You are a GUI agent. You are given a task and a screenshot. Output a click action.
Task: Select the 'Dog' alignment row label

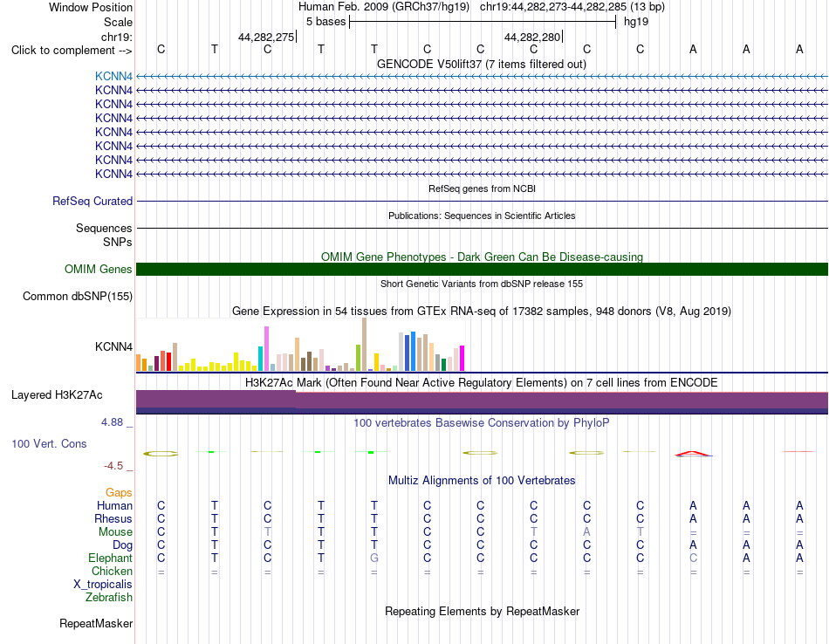[123, 545]
